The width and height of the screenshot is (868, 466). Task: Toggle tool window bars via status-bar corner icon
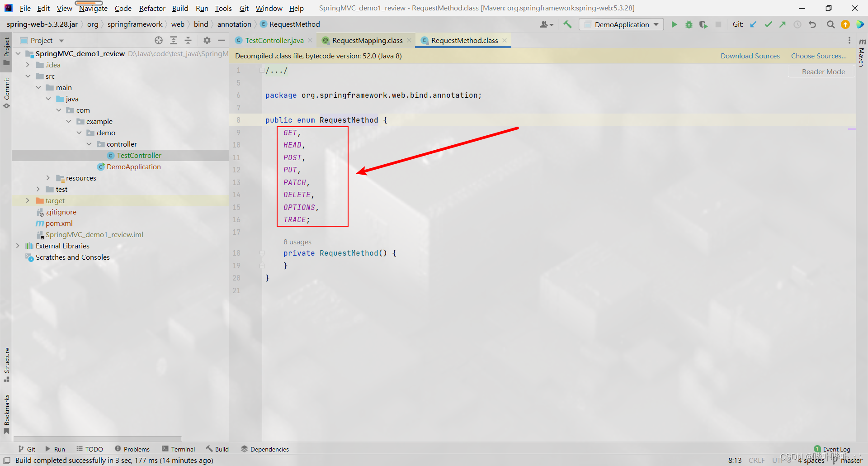click(6, 460)
